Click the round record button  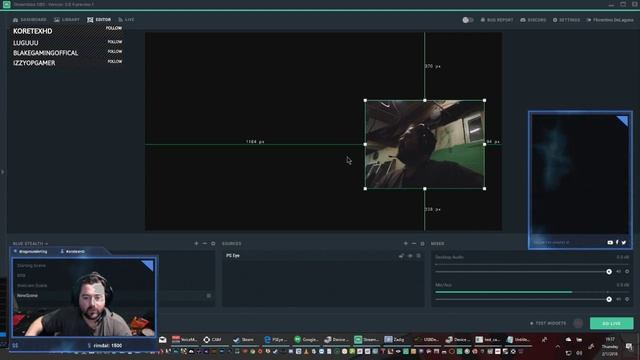click(x=578, y=323)
